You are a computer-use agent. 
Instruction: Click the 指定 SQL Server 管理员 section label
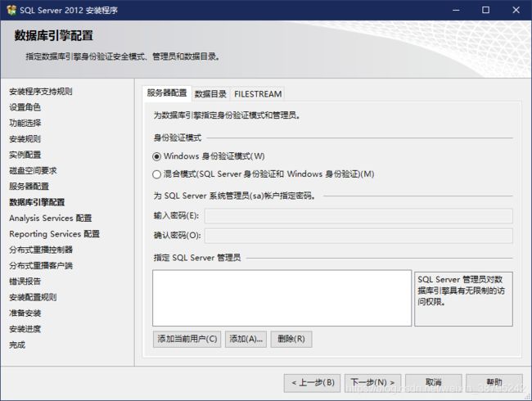197,258
